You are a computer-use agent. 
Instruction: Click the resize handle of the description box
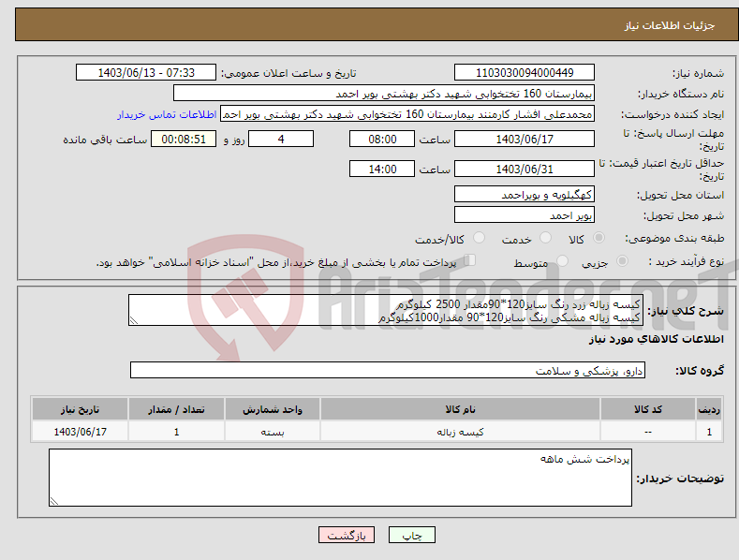tap(134, 320)
